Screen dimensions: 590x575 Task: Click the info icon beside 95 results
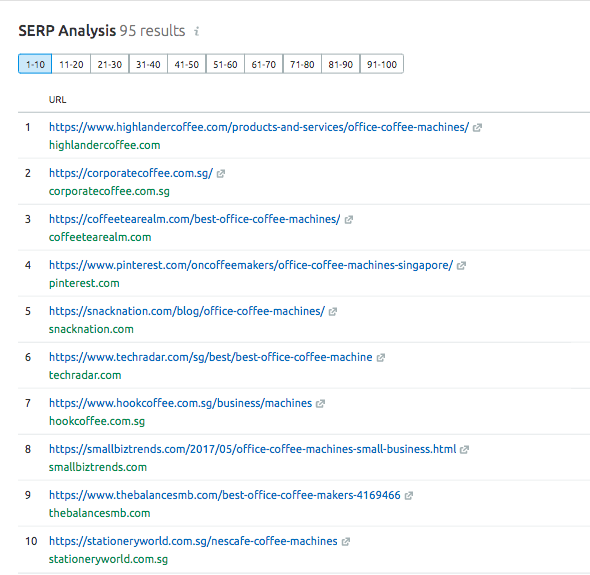click(196, 31)
